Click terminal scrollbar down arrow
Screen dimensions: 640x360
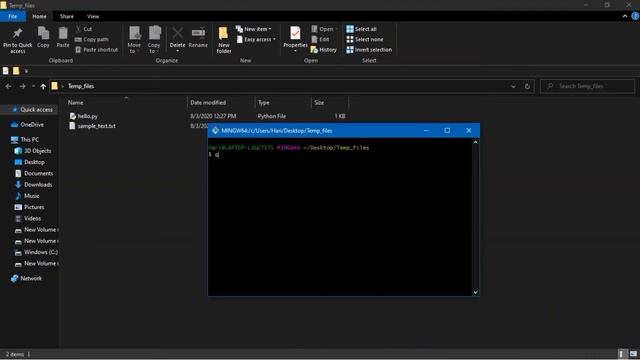[x=475, y=292]
